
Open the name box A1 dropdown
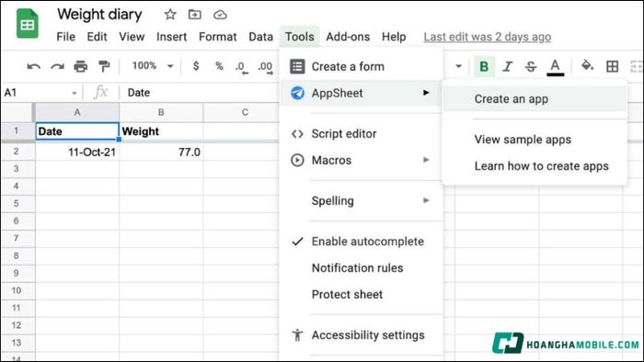tap(75, 93)
